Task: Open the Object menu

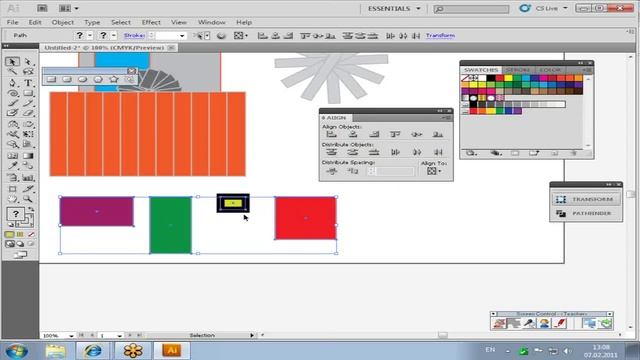Action: coord(62,22)
